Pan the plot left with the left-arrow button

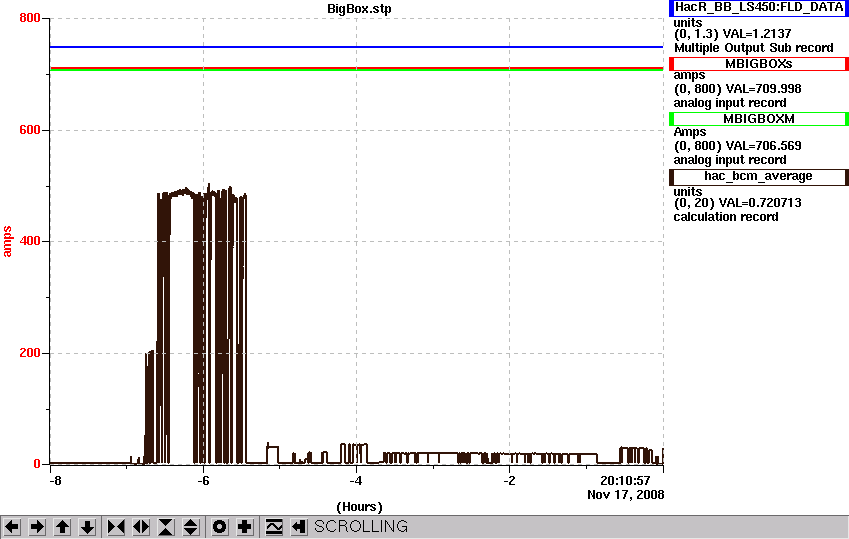click(12, 527)
